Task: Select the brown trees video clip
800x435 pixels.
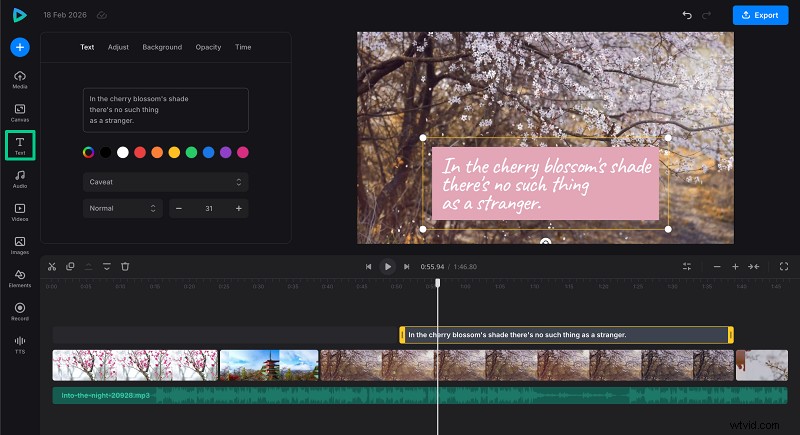Action: [x=527, y=365]
